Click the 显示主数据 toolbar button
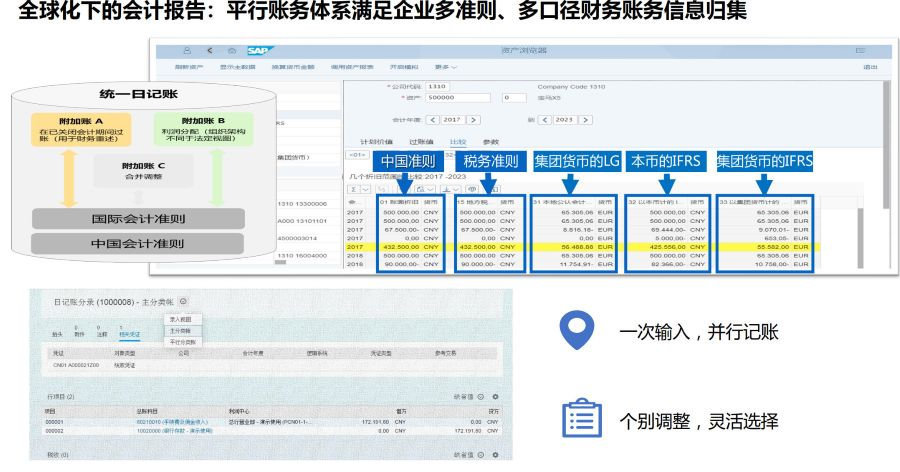The width and height of the screenshot is (900, 472). point(237,67)
